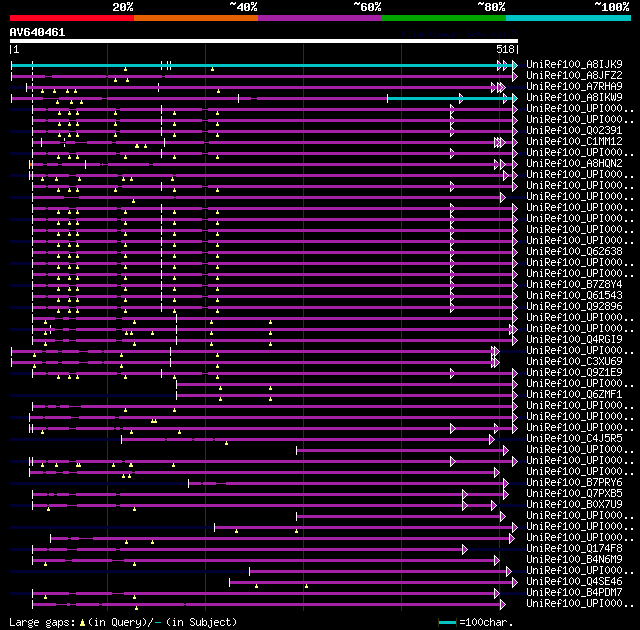Image resolution: width=640 pixels, height=630 pixels.
Task: Select the UniRef100_B4PDM7 label
Action: point(574,593)
